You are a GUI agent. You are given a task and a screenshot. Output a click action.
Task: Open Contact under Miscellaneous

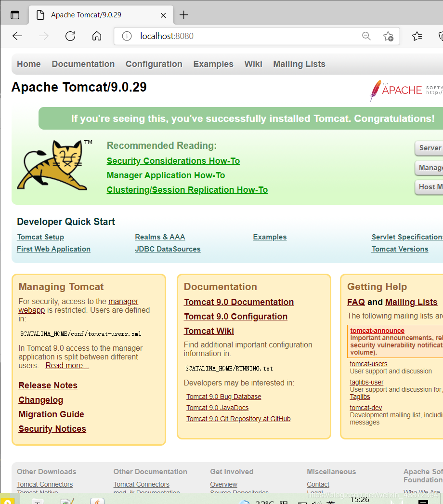[x=318, y=484]
